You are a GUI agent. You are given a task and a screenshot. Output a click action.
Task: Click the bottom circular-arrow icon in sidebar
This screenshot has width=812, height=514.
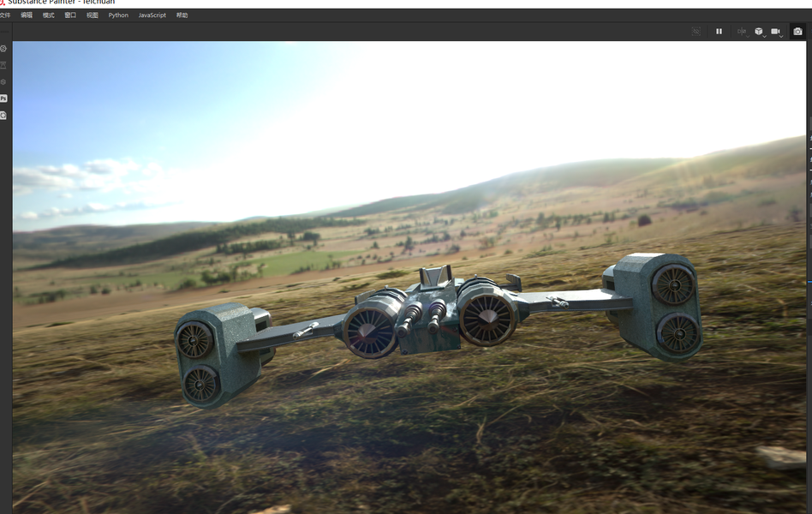pos(3,116)
